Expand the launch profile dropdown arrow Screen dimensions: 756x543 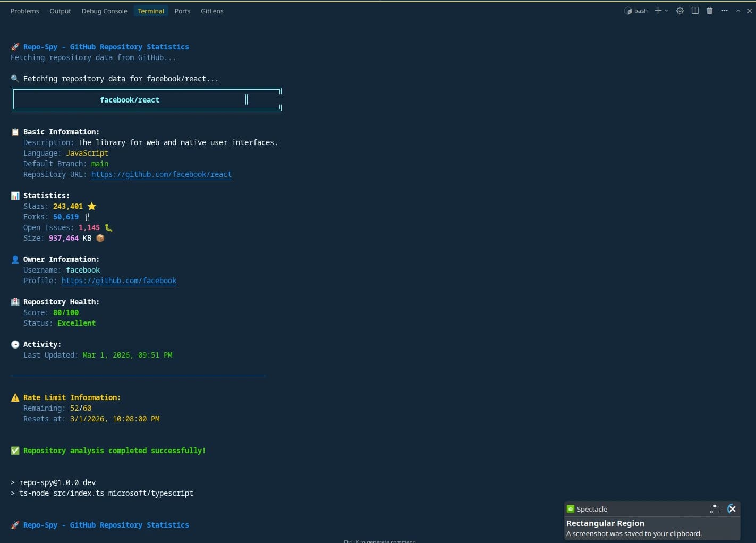pos(666,11)
